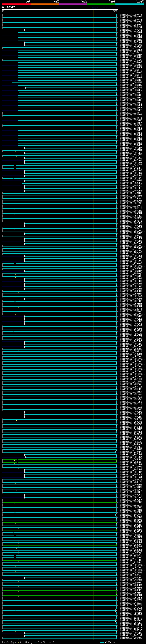Select label UniRef100_Q8BMA8
The height and width of the screenshot is (644, 146).
pyautogui.click(x=131, y=384)
